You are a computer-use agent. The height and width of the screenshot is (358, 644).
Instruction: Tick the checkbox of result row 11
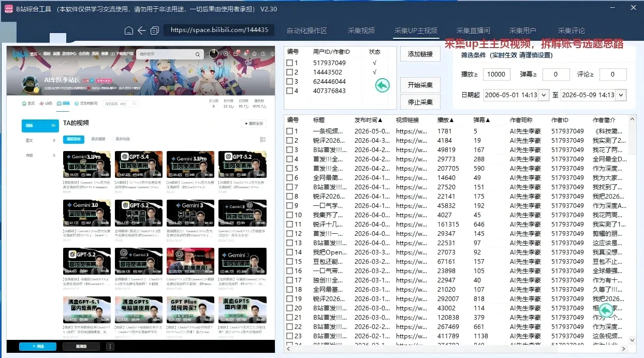pyautogui.click(x=290, y=225)
